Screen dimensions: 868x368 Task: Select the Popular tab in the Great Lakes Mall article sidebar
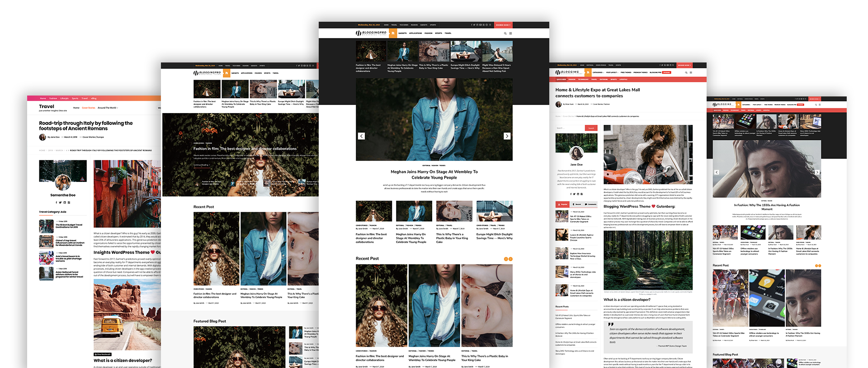tap(562, 204)
